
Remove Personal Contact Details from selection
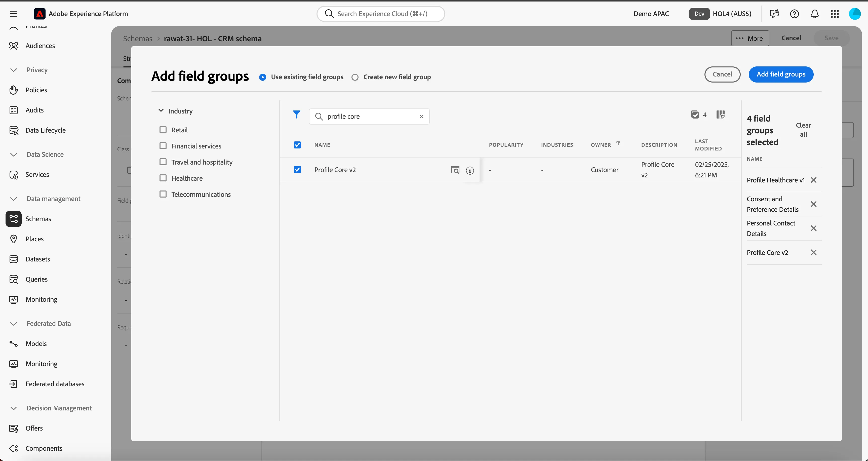click(813, 228)
